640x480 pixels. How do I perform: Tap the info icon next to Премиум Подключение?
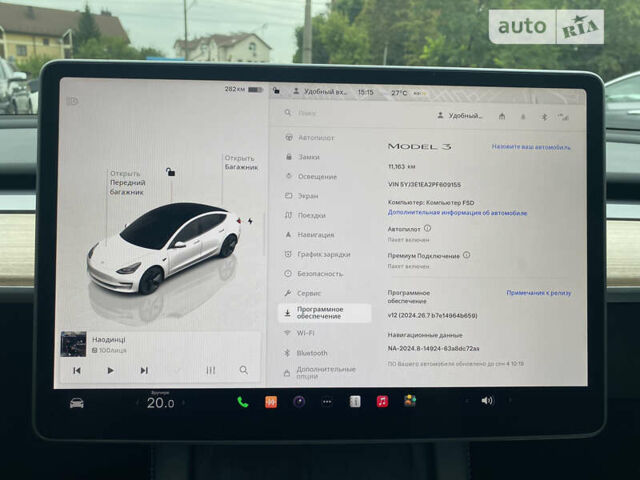coord(467,255)
